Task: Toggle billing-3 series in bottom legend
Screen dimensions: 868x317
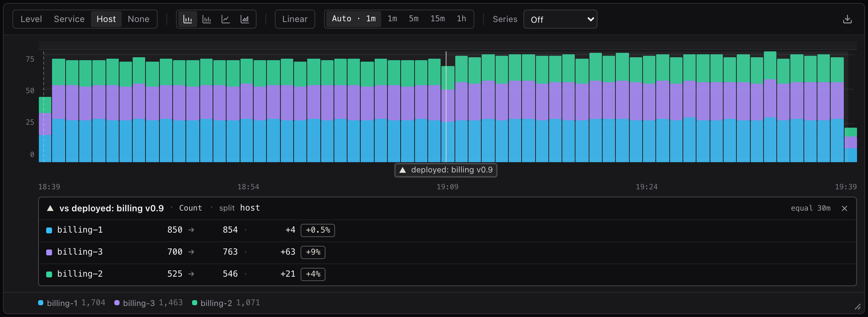Action: (148, 303)
